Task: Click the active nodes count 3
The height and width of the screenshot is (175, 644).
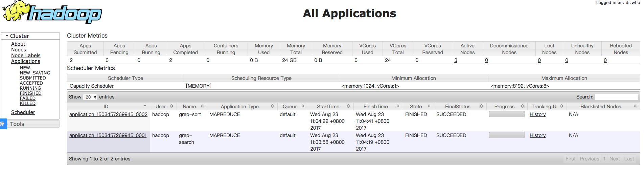Action: point(456,60)
